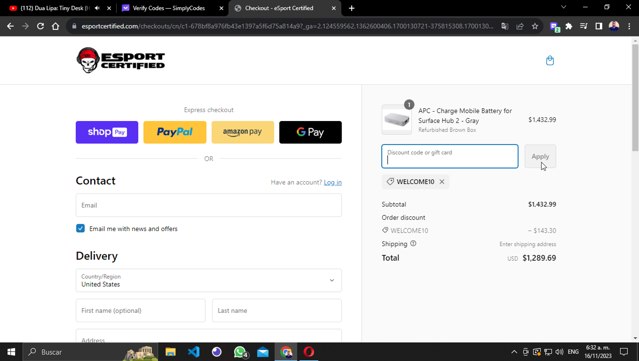Viewport: 639px width, 361px height.
Task: Click the ENG language indicator
Action: point(573,352)
